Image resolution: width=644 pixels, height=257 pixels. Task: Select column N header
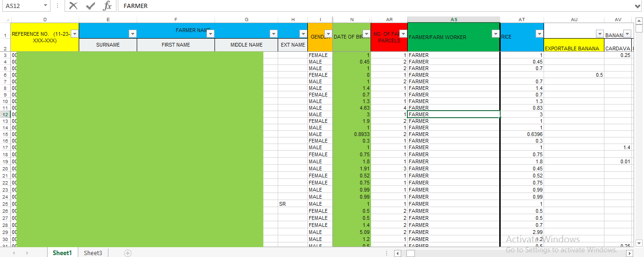[352, 20]
